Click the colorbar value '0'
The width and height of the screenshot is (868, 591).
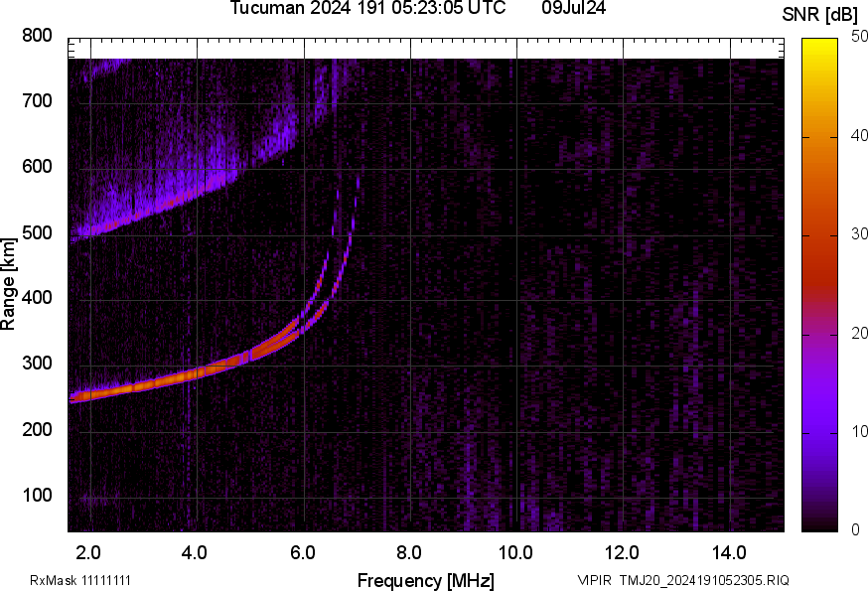pyautogui.click(x=855, y=530)
